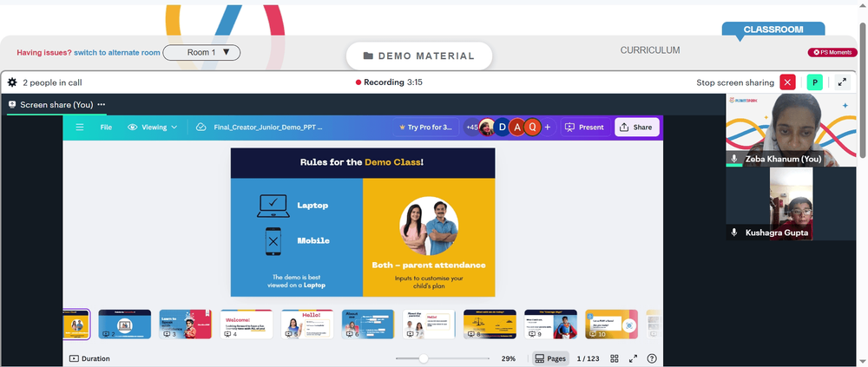The width and height of the screenshot is (868, 367).
Task: Select the Screen share (You) tab
Action: [x=56, y=105]
